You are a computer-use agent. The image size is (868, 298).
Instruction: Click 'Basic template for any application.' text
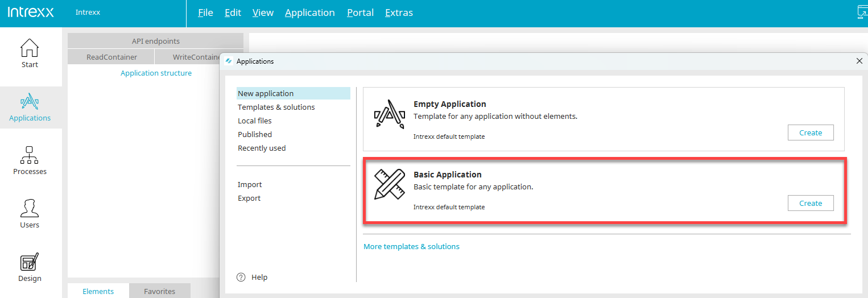pyautogui.click(x=473, y=187)
